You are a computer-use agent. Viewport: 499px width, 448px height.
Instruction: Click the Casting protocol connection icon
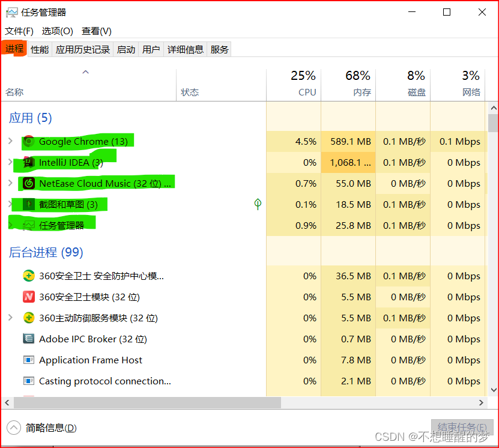29,381
